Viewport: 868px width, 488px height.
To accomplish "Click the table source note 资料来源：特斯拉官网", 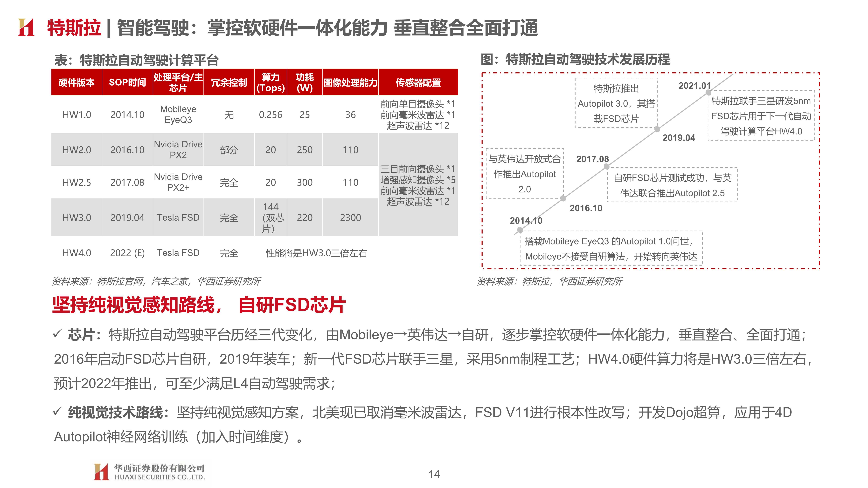I will pyautogui.click(x=156, y=281).
